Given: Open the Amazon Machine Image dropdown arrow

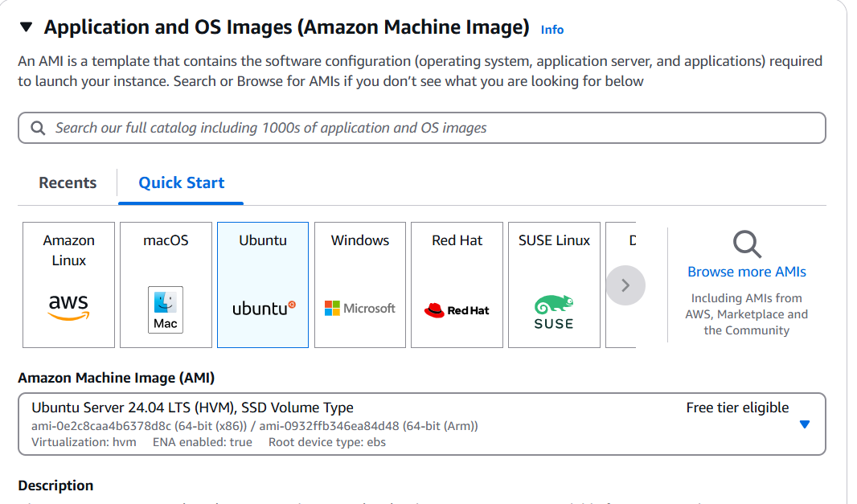Looking at the screenshot, I should coord(805,424).
